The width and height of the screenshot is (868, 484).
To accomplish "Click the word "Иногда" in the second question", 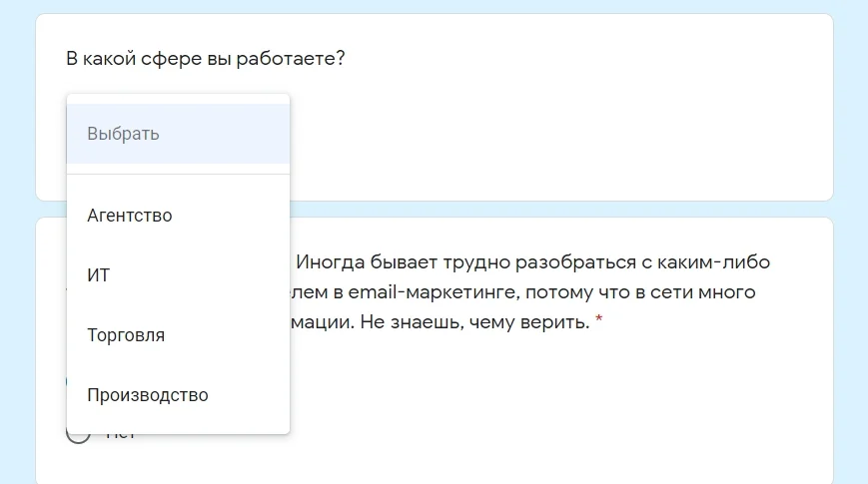I will (x=336, y=262).
